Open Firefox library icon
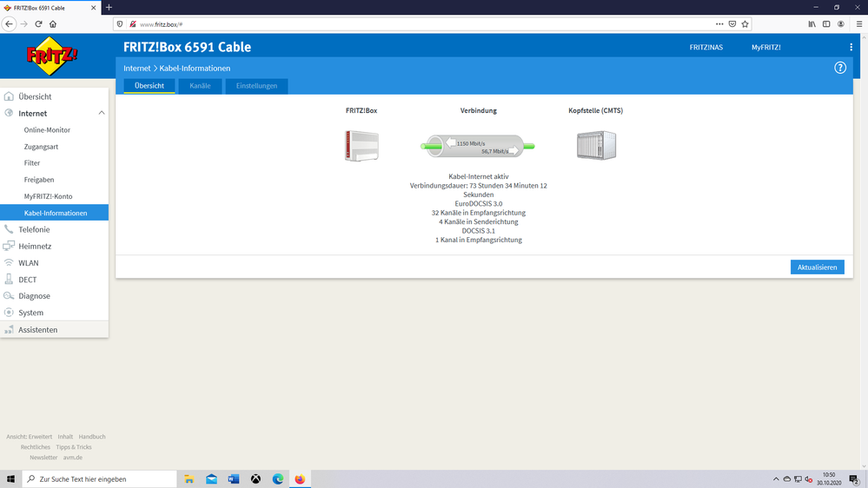The image size is (868, 488). point(812,23)
